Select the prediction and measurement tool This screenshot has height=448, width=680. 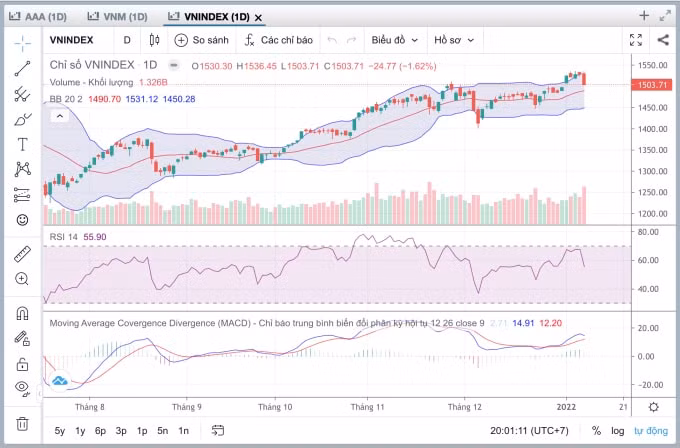coord(22,195)
